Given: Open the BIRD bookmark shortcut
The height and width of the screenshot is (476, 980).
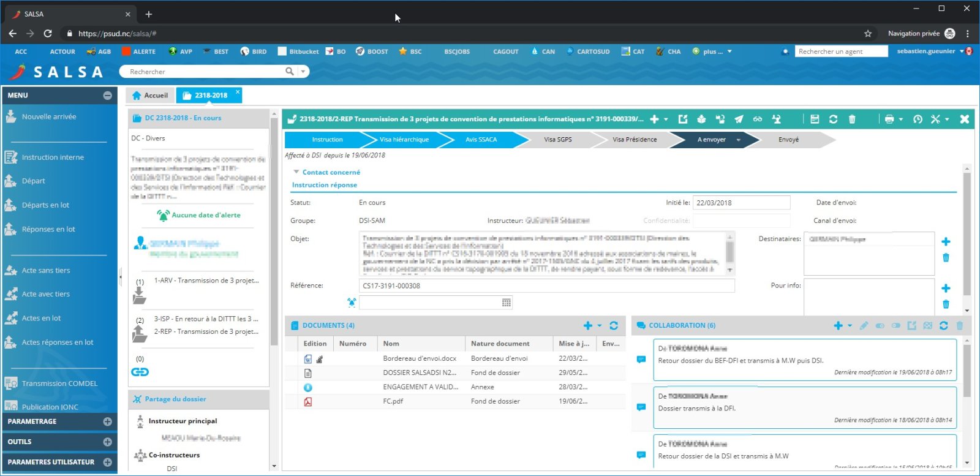Looking at the screenshot, I should coord(254,51).
